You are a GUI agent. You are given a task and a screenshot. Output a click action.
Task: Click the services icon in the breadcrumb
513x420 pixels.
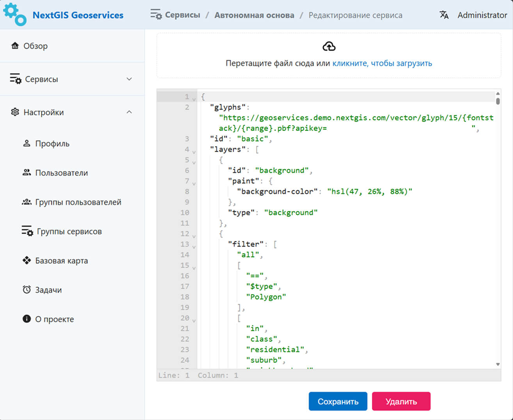[x=156, y=15]
